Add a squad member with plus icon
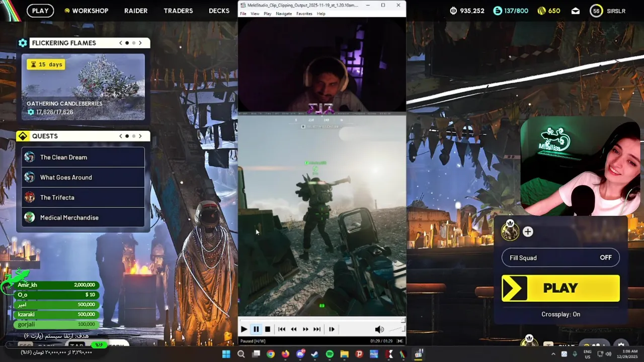 click(528, 232)
